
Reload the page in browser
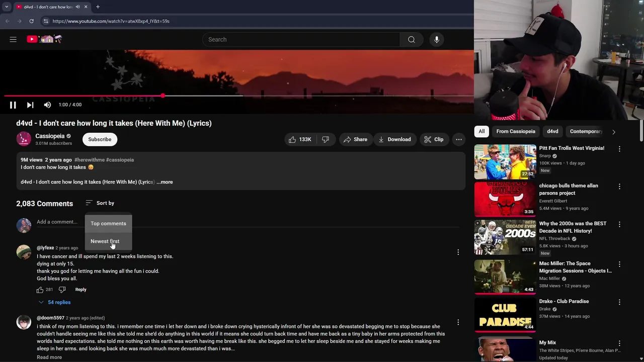[x=31, y=21]
